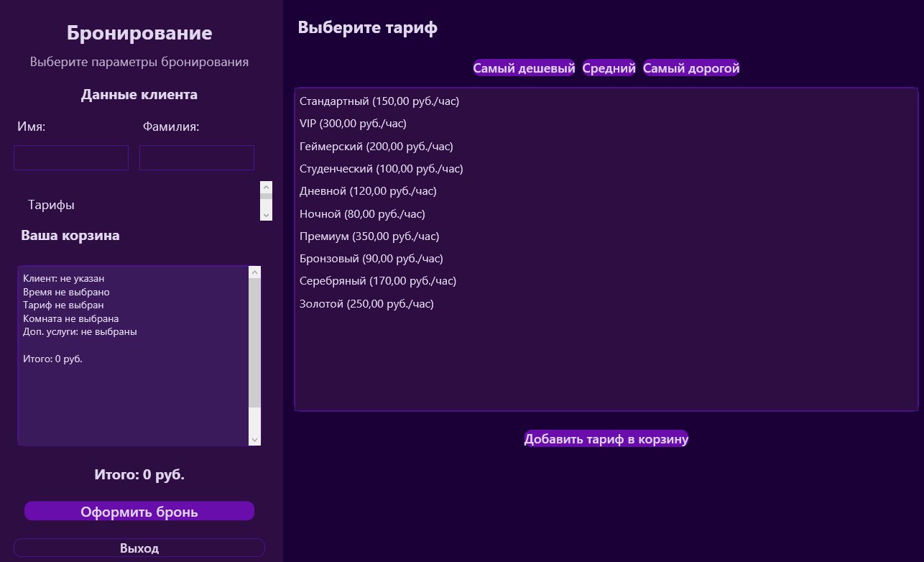Apply the 'Средний' tariff filter

(x=608, y=68)
